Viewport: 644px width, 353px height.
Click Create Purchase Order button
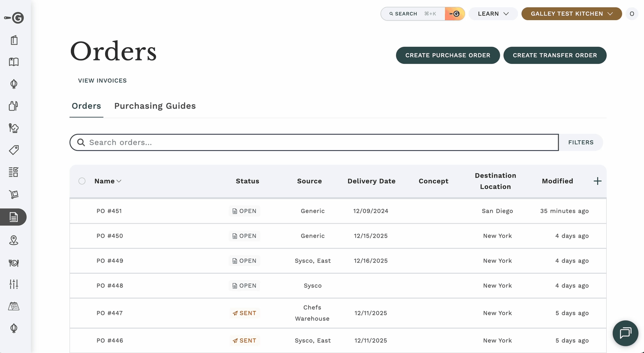[447, 55]
